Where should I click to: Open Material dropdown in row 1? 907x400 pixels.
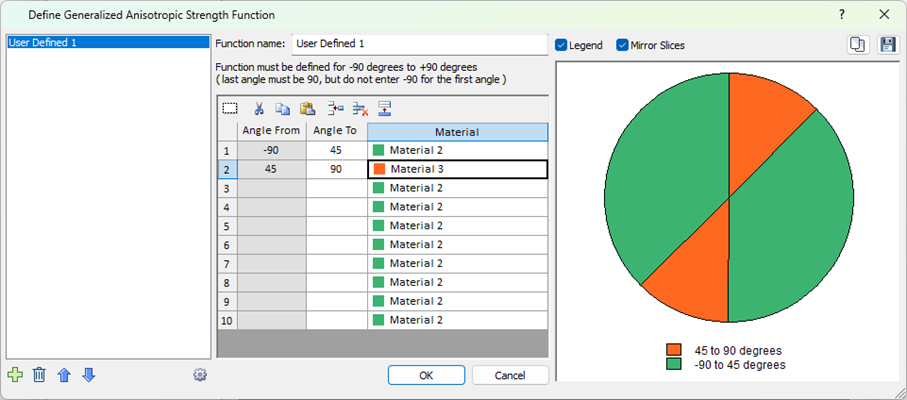click(x=458, y=150)
